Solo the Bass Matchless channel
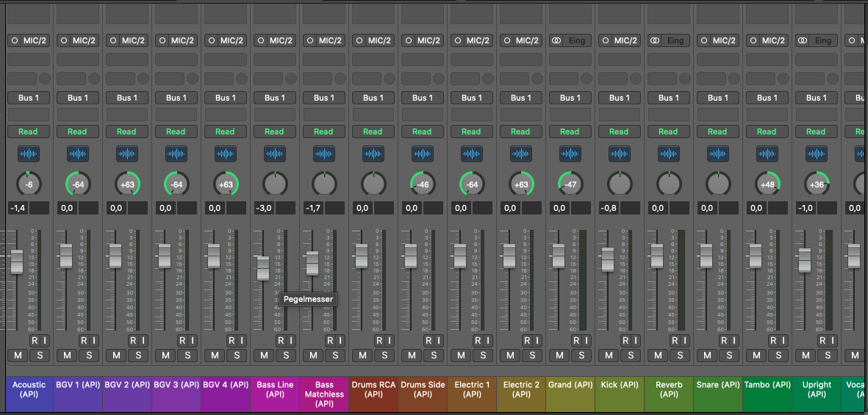The image size is (868, 415). 335,356
